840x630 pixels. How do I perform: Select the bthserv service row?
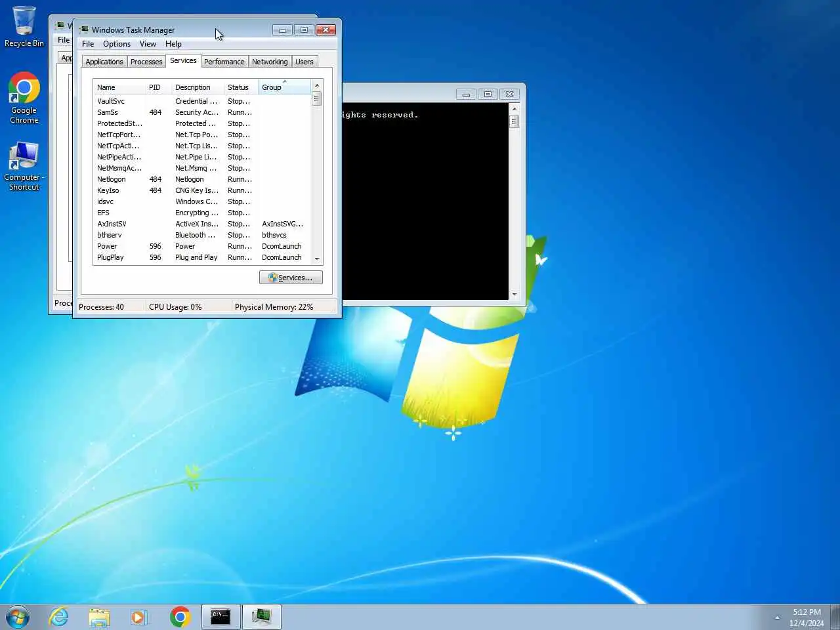[202, 235]
